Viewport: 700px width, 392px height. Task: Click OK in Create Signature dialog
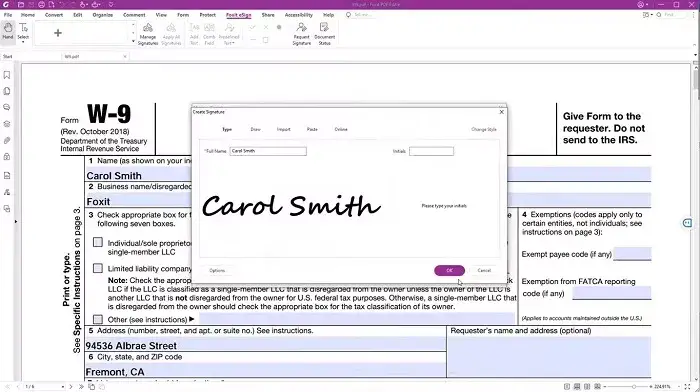(x=449, y=271)
